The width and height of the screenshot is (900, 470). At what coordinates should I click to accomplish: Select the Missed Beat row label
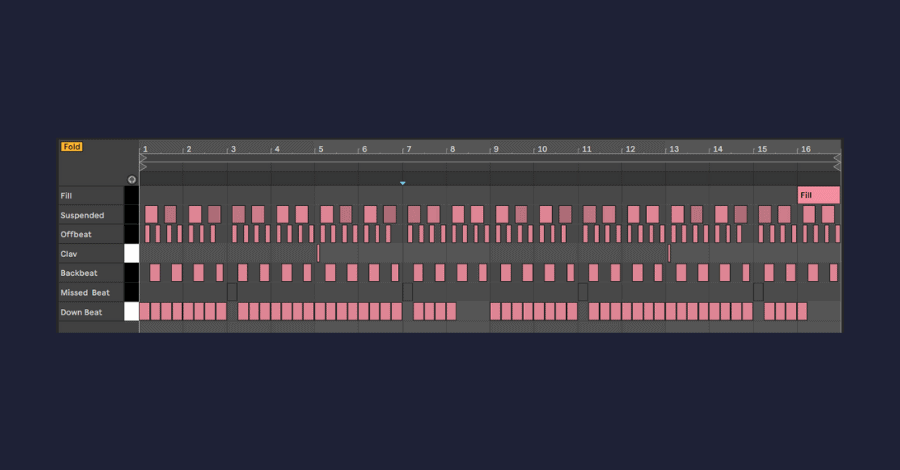pyautogui.click(x=85, y=293)
